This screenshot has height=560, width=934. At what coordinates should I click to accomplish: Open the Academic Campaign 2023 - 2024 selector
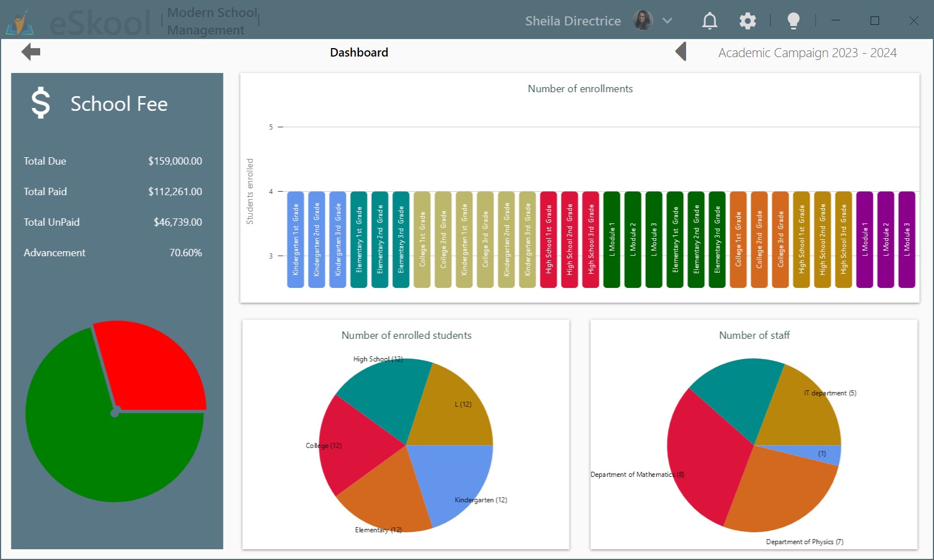click(807, 53)
